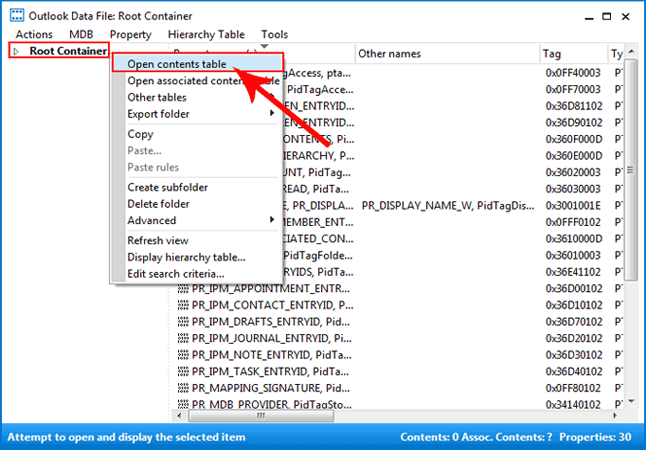Select the PR_IPM_JOURNAL_ENTRYID row
Image resolution: width=646 pixels, height=450 pixels.
pos(398,338)
